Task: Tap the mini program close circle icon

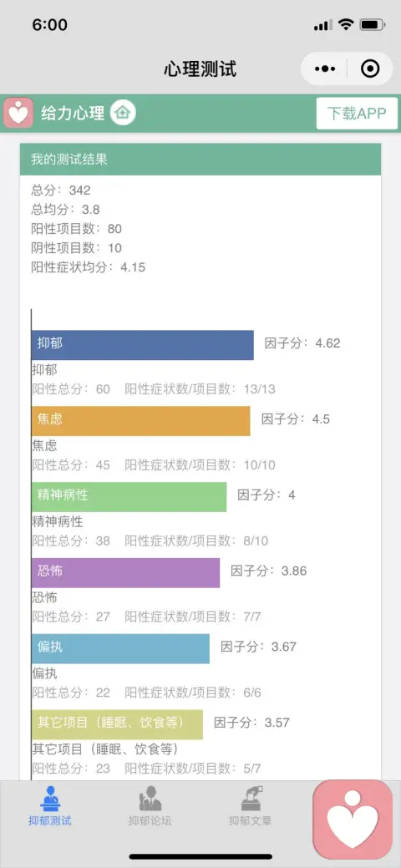Action: [369, 69]
